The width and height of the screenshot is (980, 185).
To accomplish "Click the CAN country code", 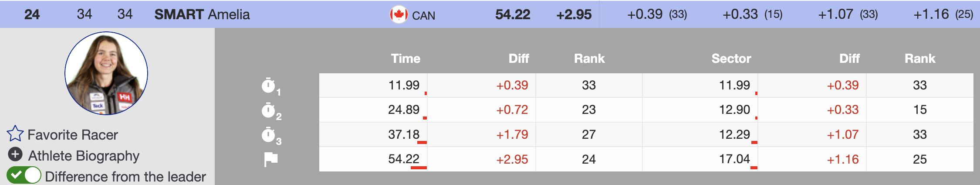I will point(423,16).
